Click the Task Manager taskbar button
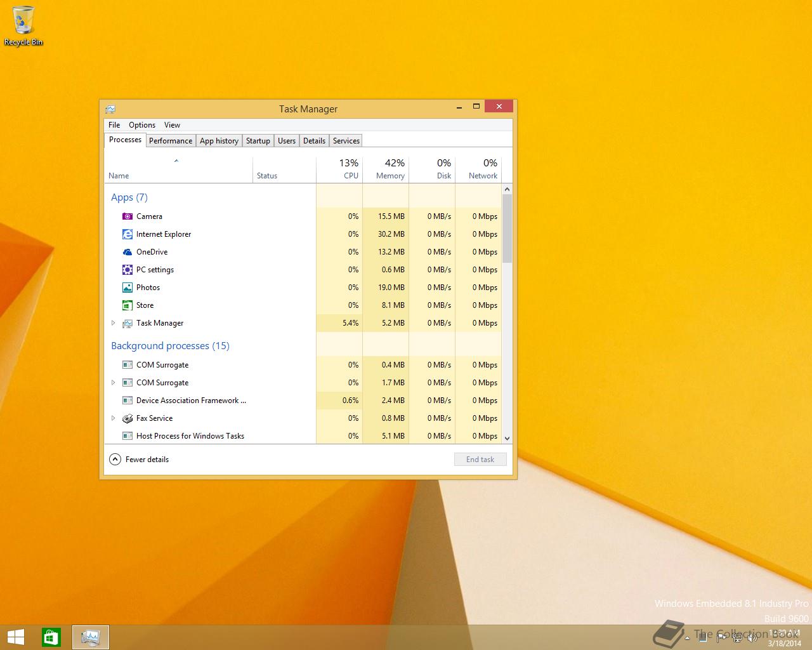 coord(91,637)
